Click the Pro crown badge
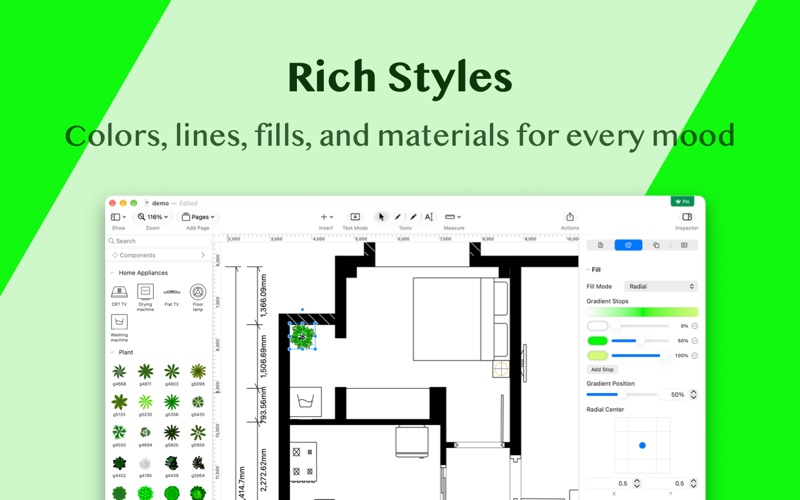The height and width of the screenshot is (500, 800). [682, 201]
